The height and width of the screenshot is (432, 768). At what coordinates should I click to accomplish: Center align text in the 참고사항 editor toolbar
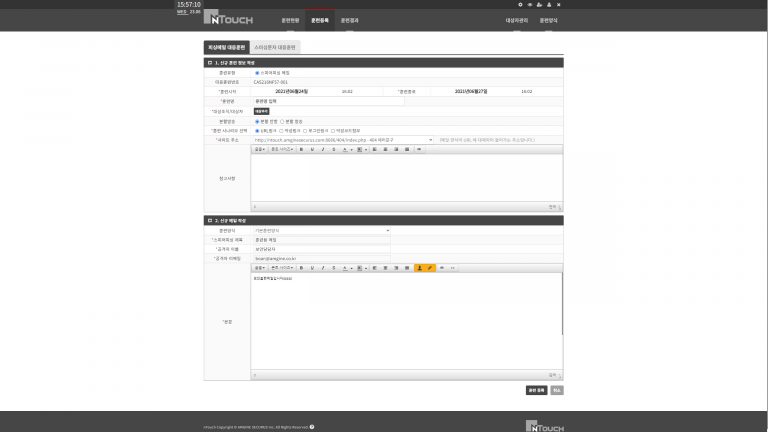coord(385,149)
